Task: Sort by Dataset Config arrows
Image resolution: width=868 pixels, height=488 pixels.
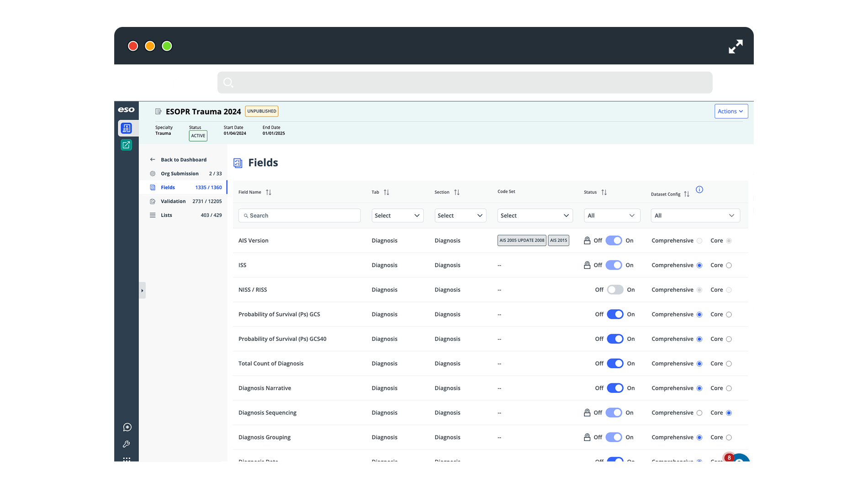Action: pos(687,194)
